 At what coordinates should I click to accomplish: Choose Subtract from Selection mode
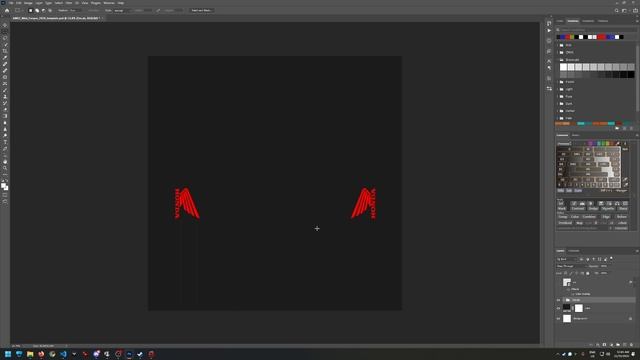pyautogui.click(x=43, y=11)
